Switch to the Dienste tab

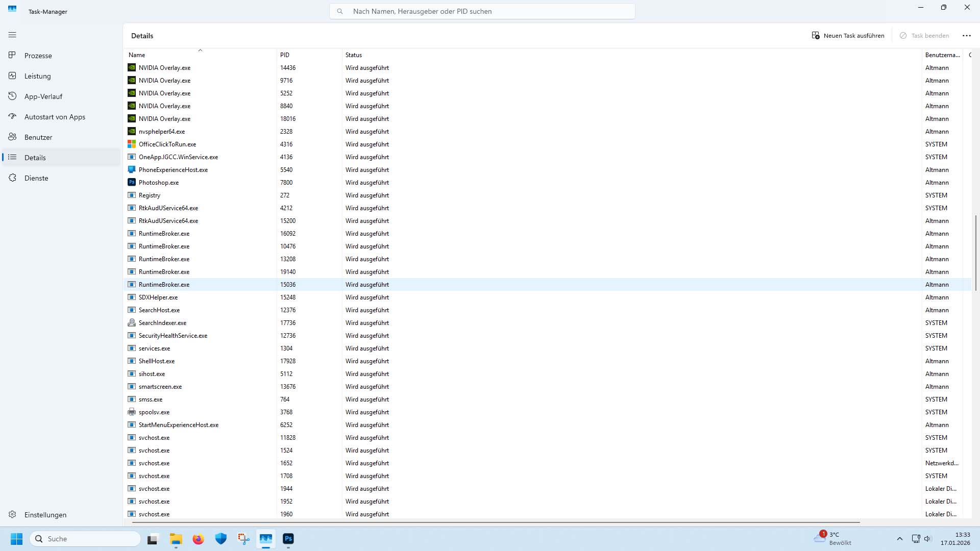[x=36, y=178]
